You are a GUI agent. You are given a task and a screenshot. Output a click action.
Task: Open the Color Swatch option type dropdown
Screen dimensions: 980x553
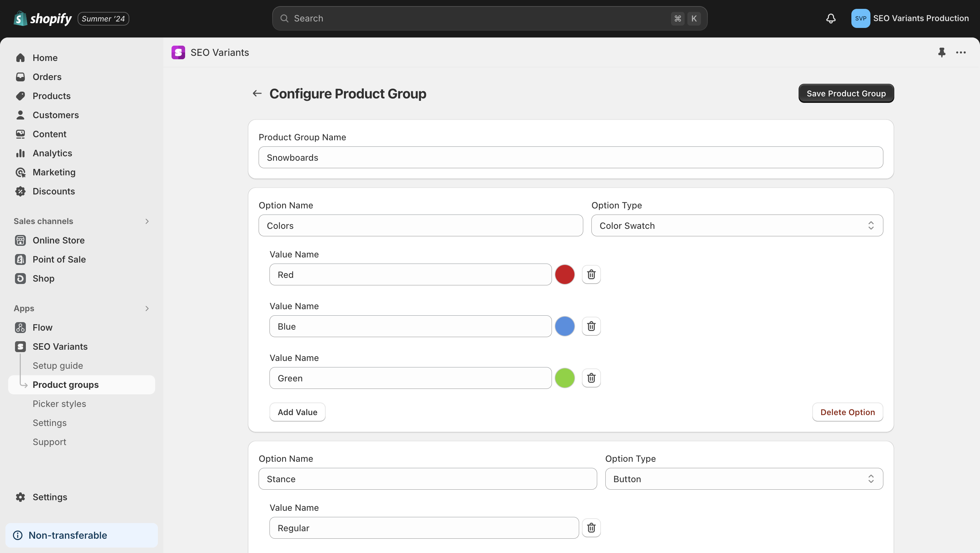point(737,226)
